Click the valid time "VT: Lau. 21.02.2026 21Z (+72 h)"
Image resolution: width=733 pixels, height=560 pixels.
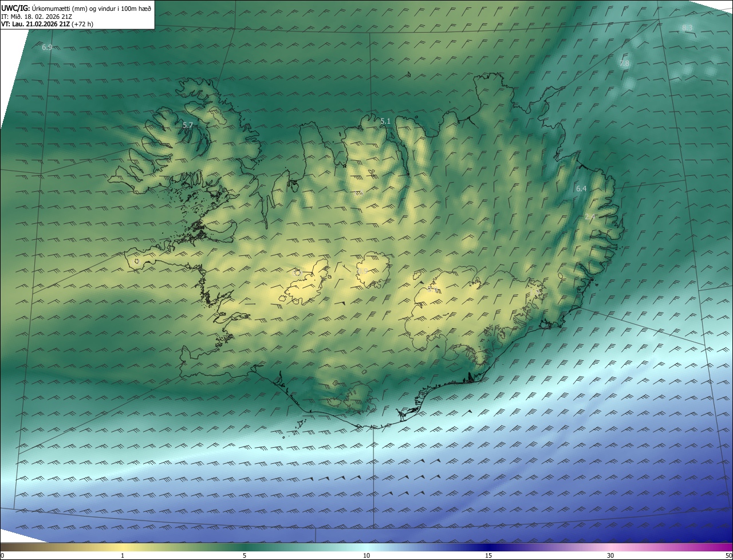click(47, 24)
